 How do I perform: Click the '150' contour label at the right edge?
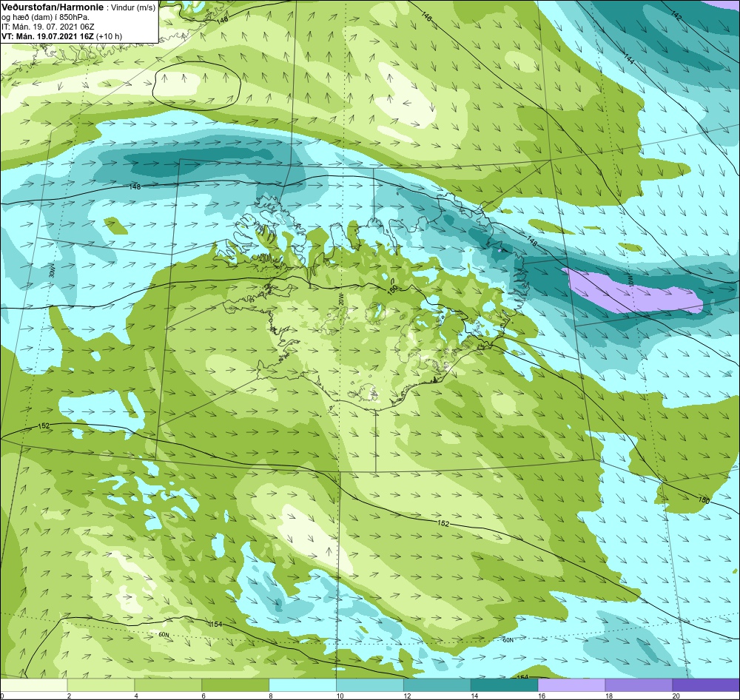click(704, 499)
